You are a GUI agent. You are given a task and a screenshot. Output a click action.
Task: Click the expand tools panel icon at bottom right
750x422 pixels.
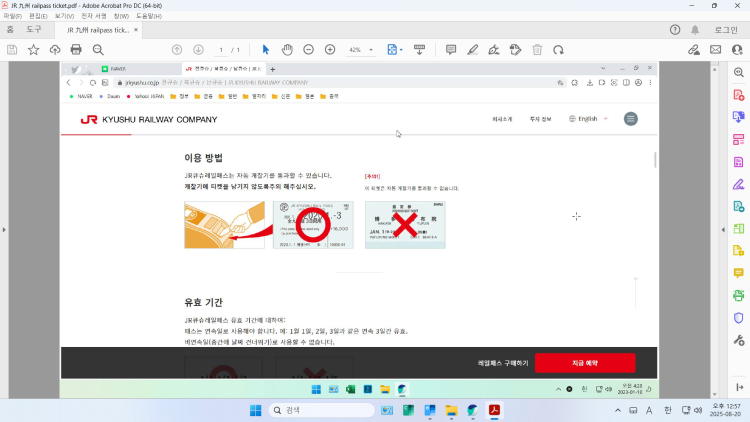point(739,387)
